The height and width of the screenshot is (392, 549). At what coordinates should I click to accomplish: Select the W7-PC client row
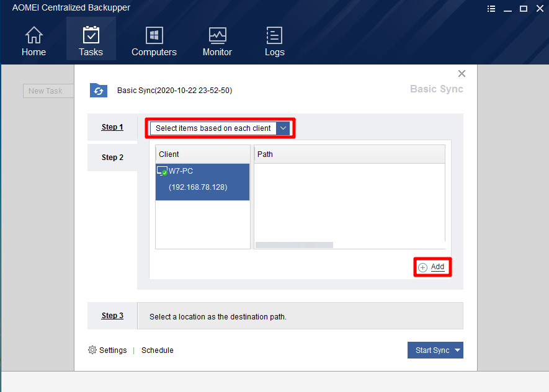(202, 182)
